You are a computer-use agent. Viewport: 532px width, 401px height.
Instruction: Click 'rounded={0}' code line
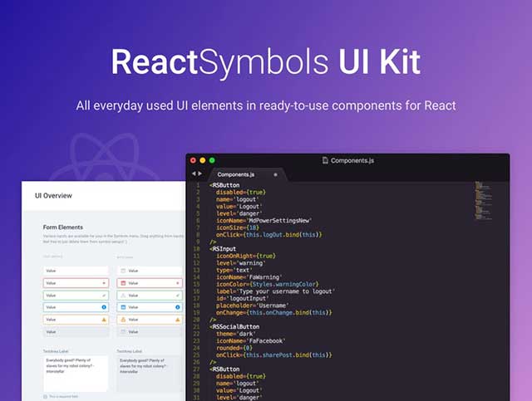coord(234,348)
